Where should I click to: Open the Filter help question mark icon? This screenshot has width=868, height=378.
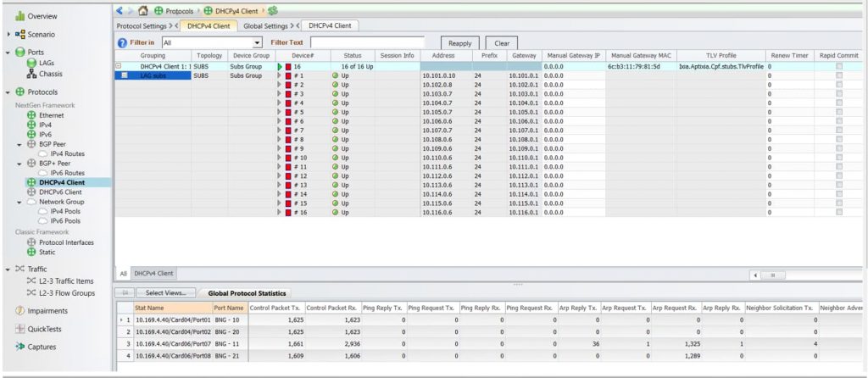point(122,42)
